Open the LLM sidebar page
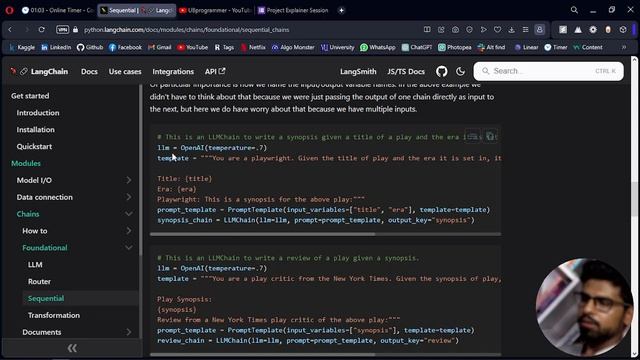 [35, 265]
